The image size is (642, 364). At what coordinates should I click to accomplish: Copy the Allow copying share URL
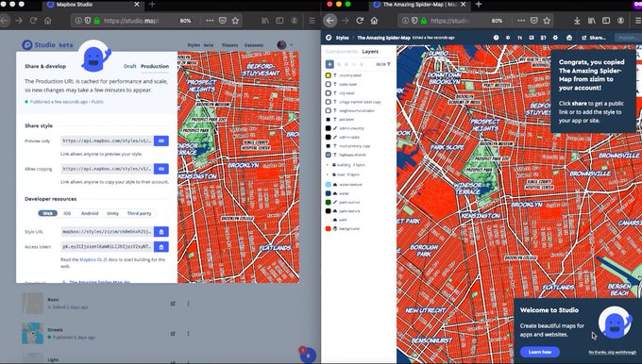(x=161, y=169)
